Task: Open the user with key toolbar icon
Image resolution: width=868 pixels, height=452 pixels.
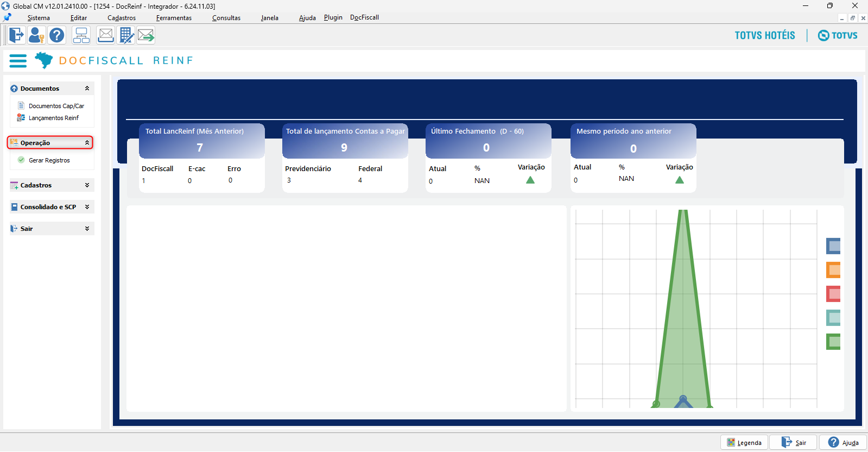Action: pyautogui.click(x=36, y=35)
